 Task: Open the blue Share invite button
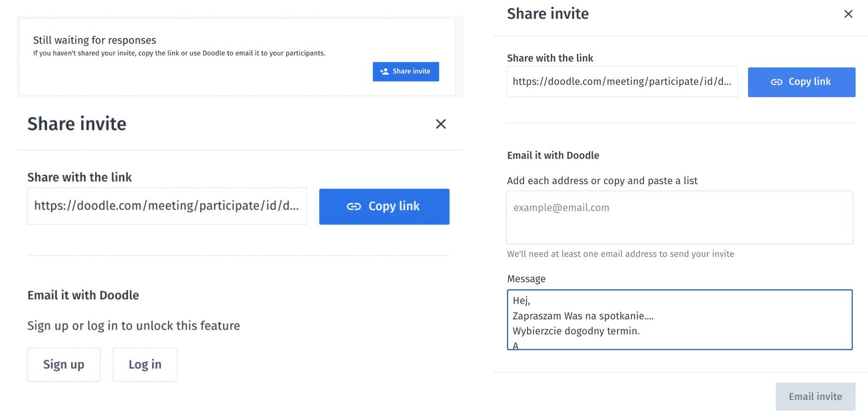406,72
